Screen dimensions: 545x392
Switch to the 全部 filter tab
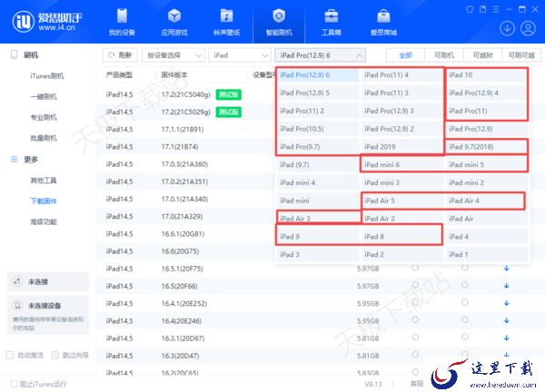coord(405,55)
